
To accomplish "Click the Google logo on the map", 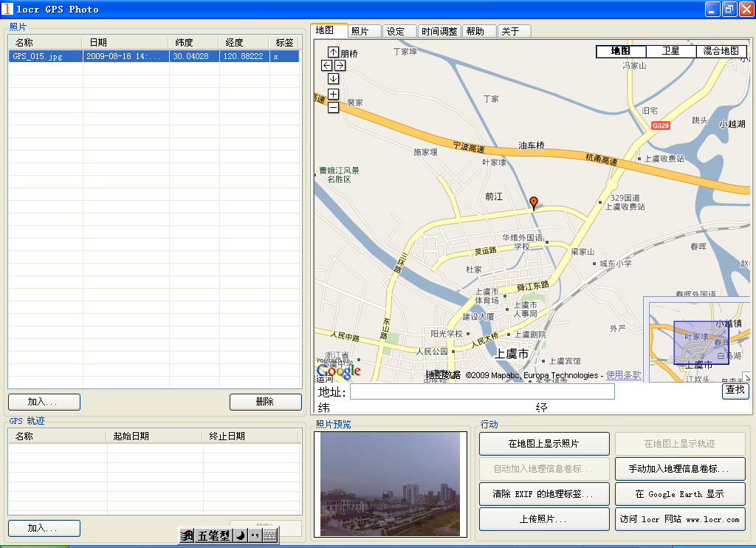I will pos(338,371).
